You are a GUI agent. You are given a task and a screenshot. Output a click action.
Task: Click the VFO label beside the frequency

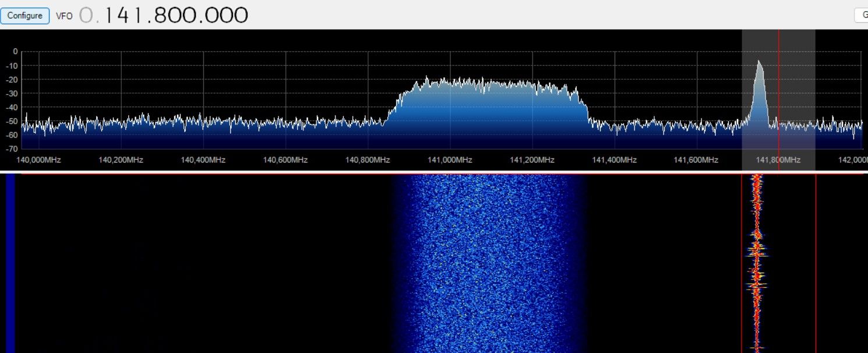click(64, 16)
